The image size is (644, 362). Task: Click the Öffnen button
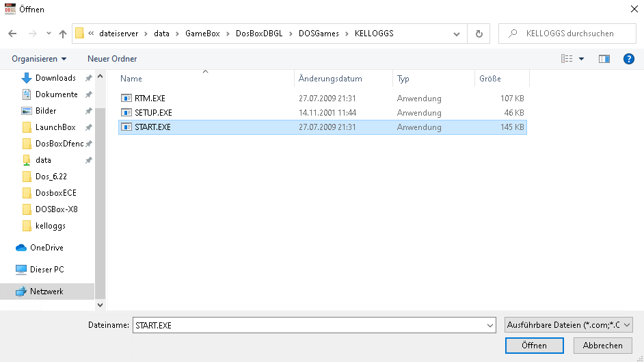point(535,346)
